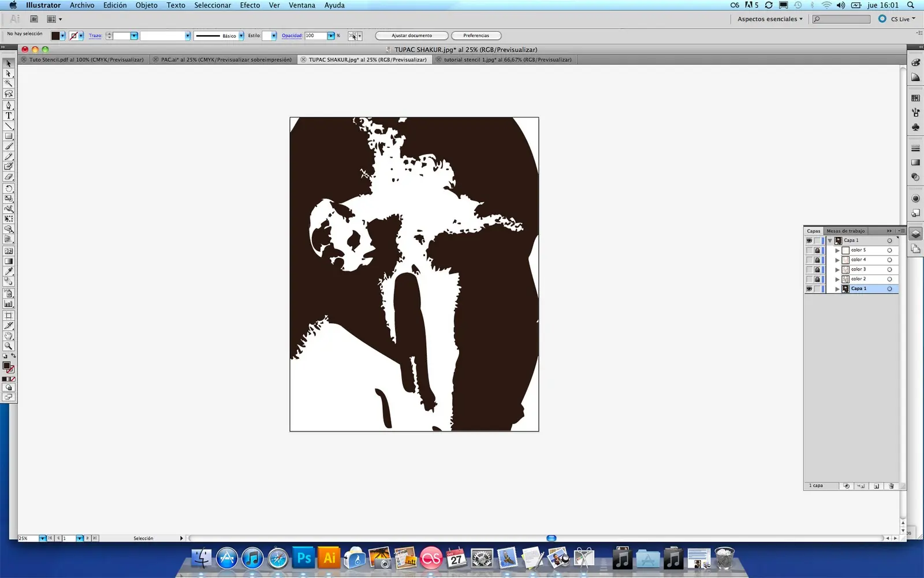Unlock the color 4 layer
924x578 pixels.
coord(817,260)
